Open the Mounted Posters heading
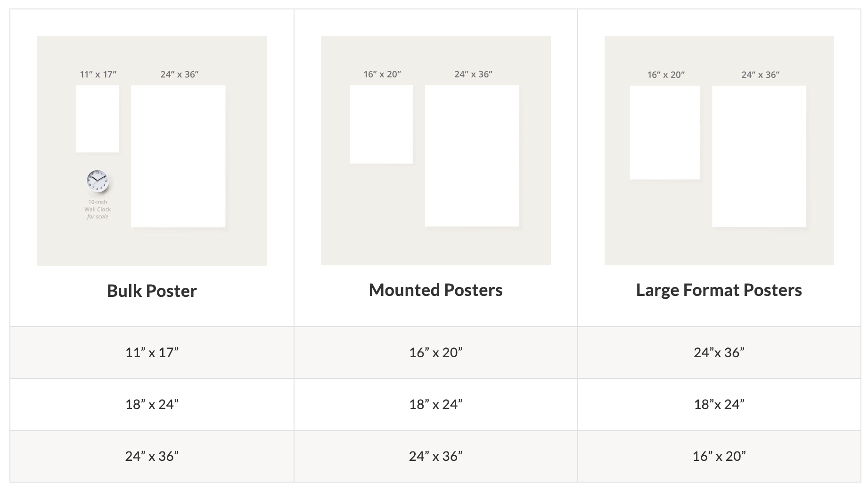The image size is (868, 492). pos(435,290)
